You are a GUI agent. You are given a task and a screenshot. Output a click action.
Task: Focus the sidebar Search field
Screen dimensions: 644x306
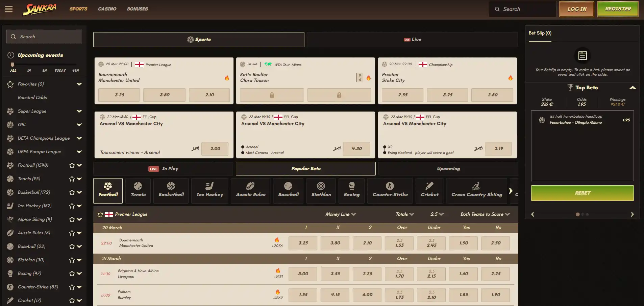coord(44,37)
